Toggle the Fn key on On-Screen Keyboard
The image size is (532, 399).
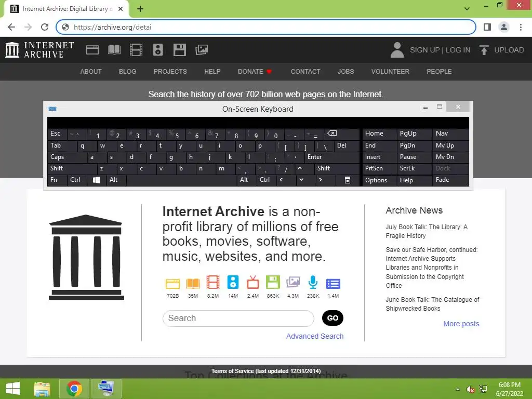tap(57, 180)
